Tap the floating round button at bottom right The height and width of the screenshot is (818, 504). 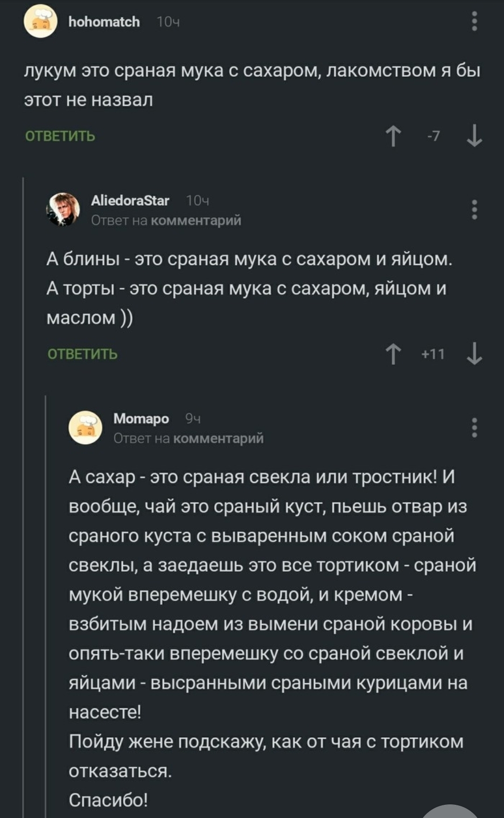tap(450, 811)
